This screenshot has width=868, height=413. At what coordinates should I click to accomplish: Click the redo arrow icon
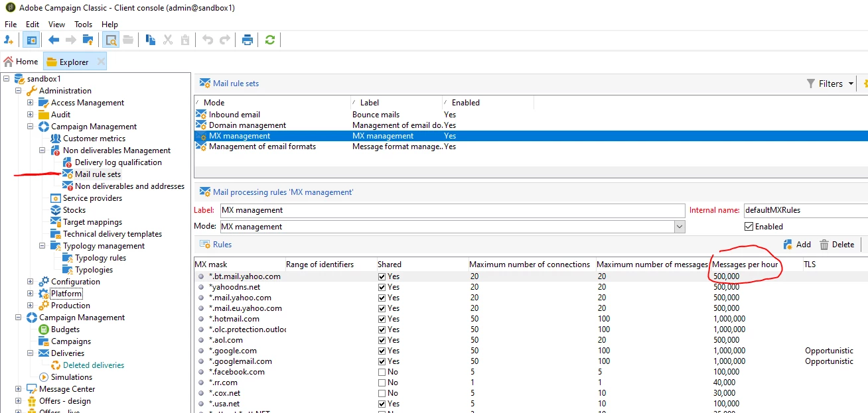pyautogui.click(x=225, y=40)
